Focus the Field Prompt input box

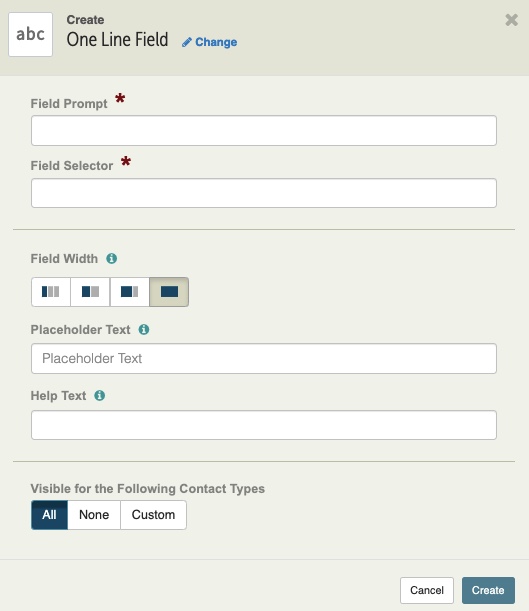pyautogui.click(x=264, y=131)
